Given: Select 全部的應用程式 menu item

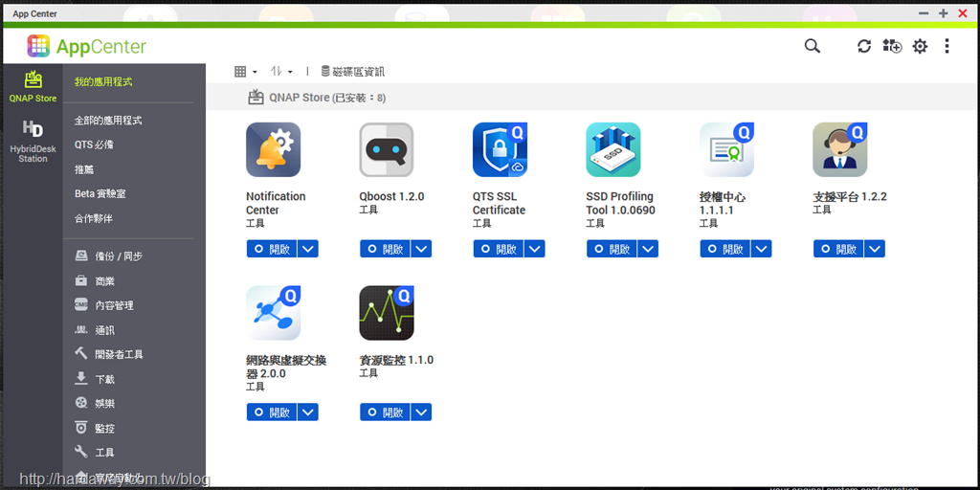Looking at the screenshot, I should pos(108,120).
